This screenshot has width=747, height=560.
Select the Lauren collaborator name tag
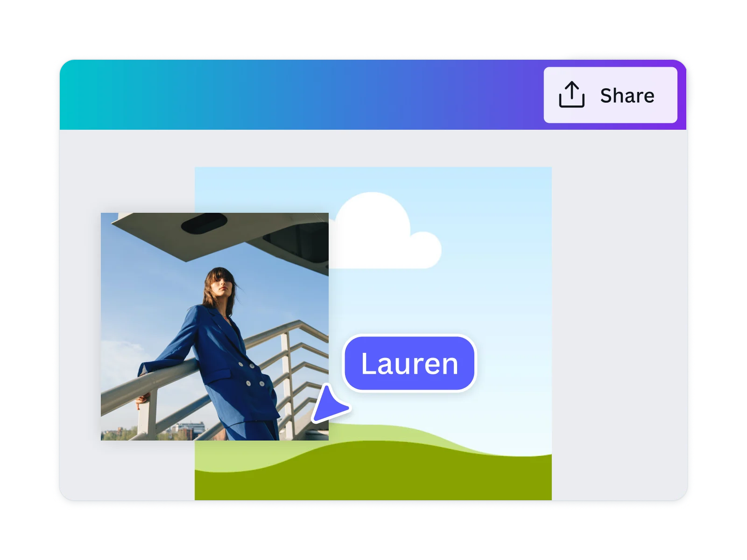[x=409, y=364]
